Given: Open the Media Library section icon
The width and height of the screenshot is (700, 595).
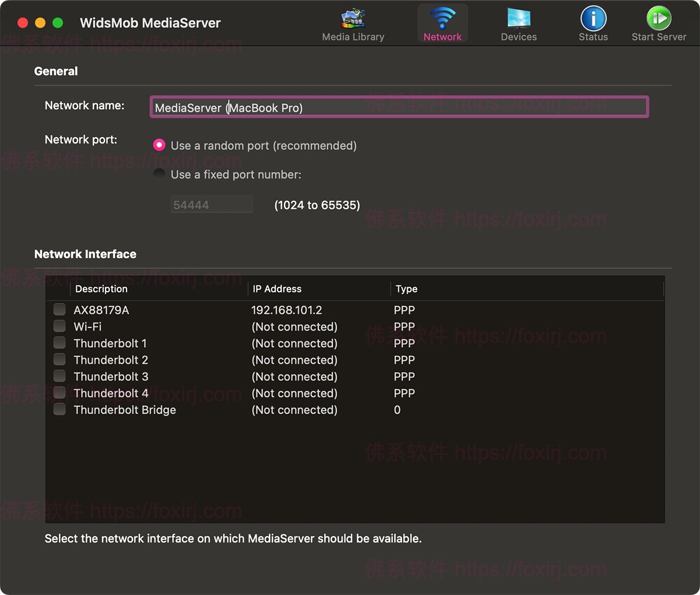Looking at the screenshot, I should coord(353,19).
